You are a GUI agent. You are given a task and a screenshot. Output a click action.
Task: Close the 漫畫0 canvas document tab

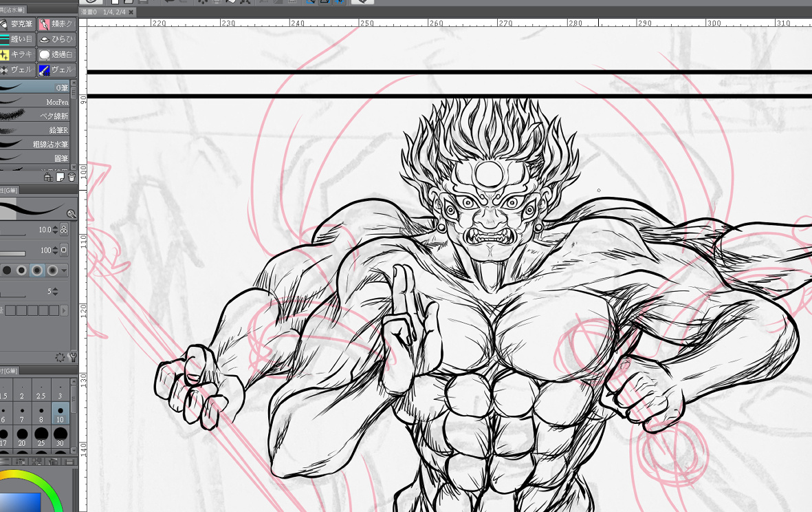pyautogui.click(x=131, y=12)
